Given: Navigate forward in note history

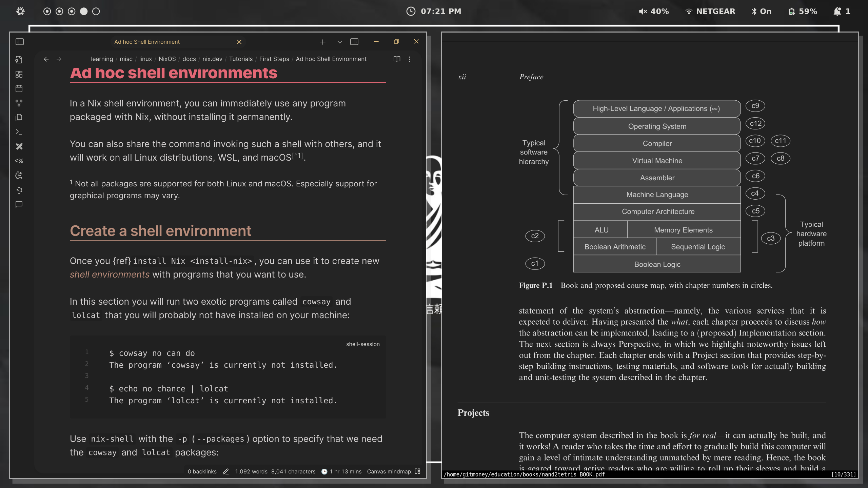Looking at the screenshot, I should coord(59,59).
